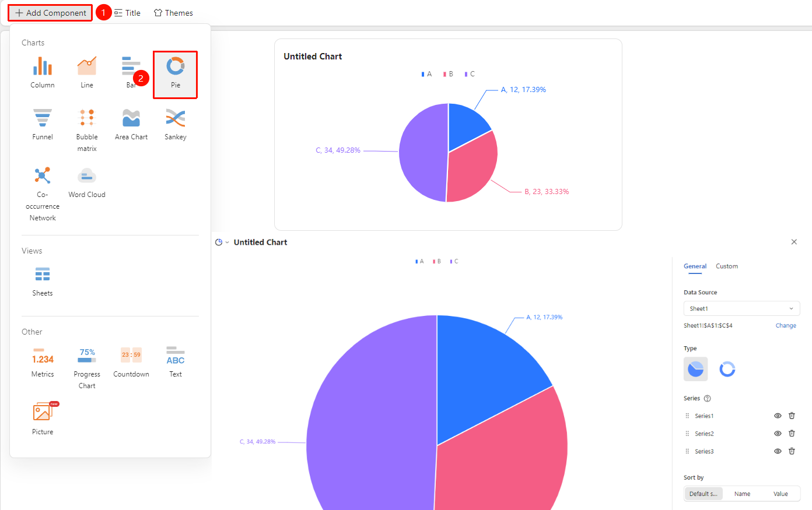The width and height of the screenshot is (812, 510).
Task: Add a Funnel chart
Action: click(x=43, y=125)
